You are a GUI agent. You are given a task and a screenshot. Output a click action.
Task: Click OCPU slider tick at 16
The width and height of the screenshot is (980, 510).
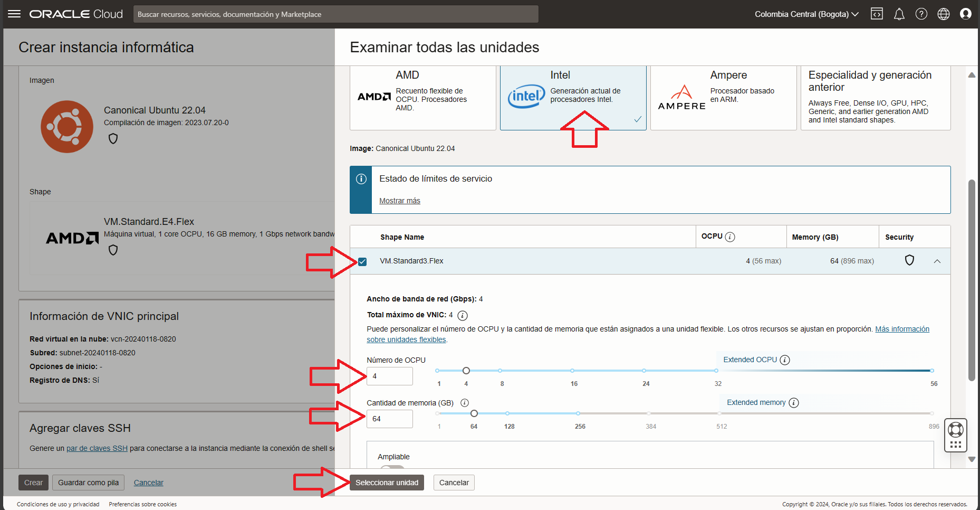point(572,371)
